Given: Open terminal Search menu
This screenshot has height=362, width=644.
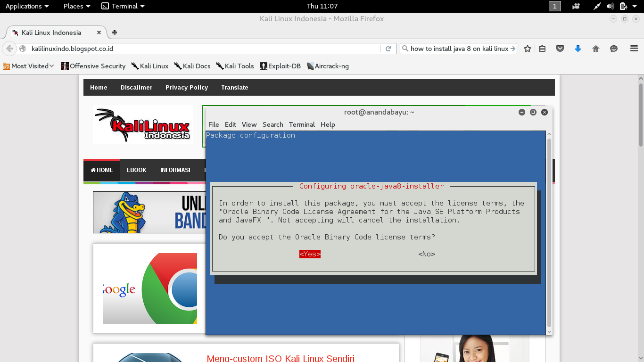Looking at the screenshot, I should tap(273, 124).
